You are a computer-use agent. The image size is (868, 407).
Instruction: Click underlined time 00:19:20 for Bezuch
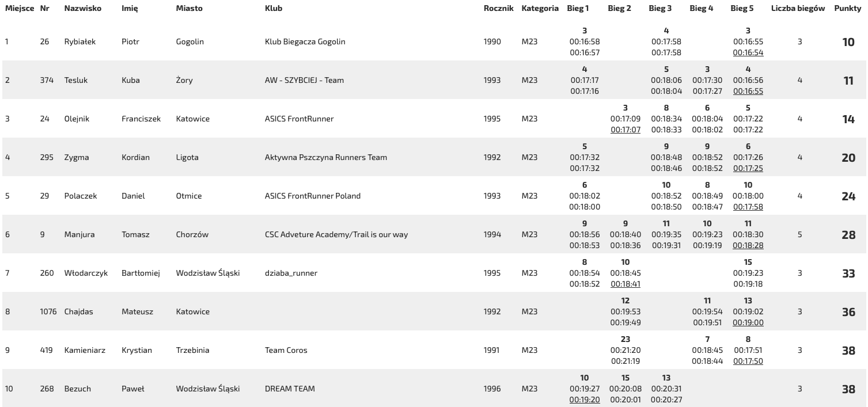point(585,400)
